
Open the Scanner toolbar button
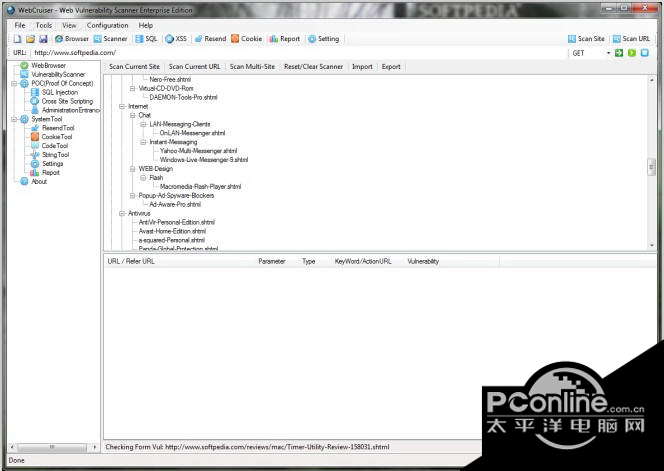point(110,39)
